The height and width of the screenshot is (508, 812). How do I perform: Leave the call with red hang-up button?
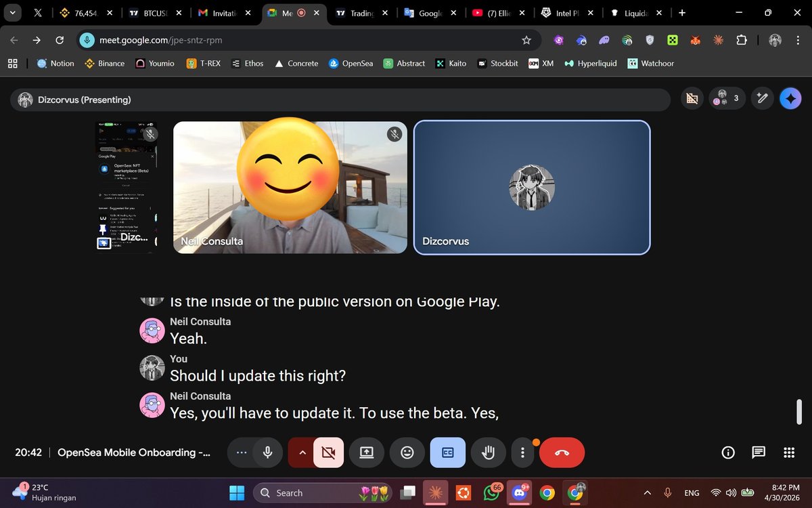(562, 452)
